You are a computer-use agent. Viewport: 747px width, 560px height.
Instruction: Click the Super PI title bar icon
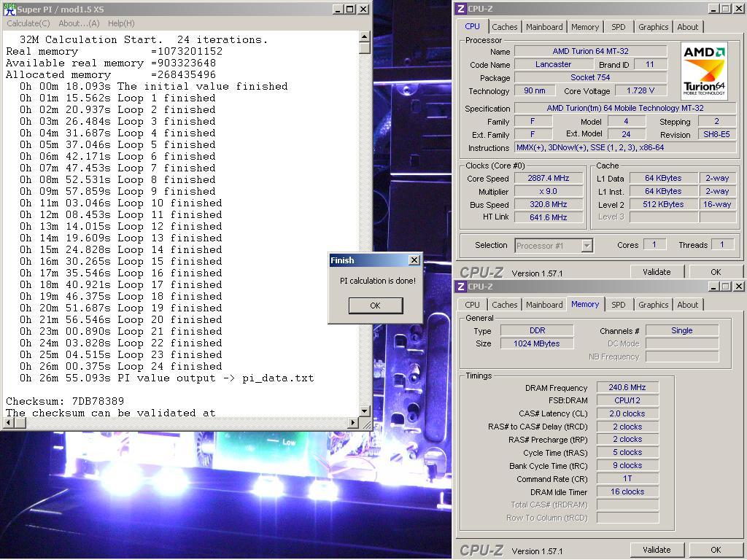(x=9, y=9)
